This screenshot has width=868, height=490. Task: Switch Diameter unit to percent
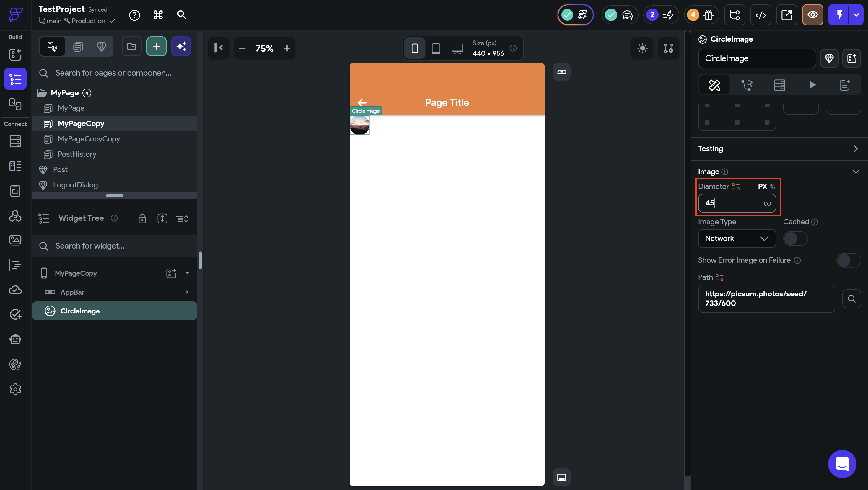[772, 187]
